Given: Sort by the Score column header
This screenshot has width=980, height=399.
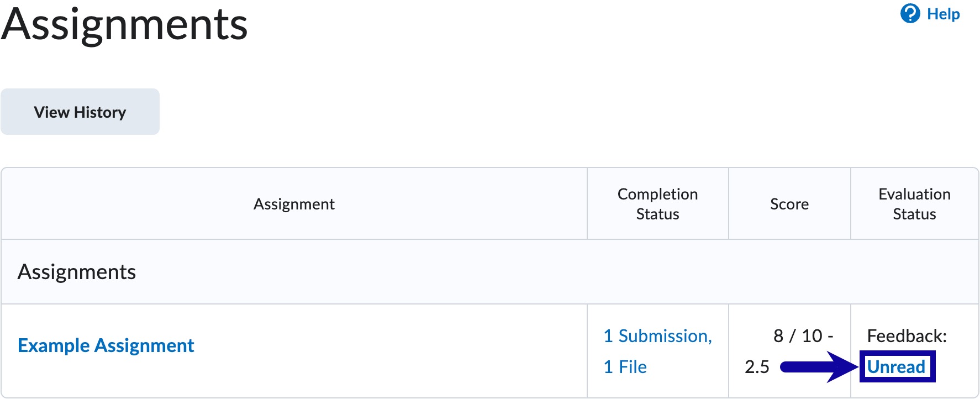Looking at the screenshot, I should (789, 203).
